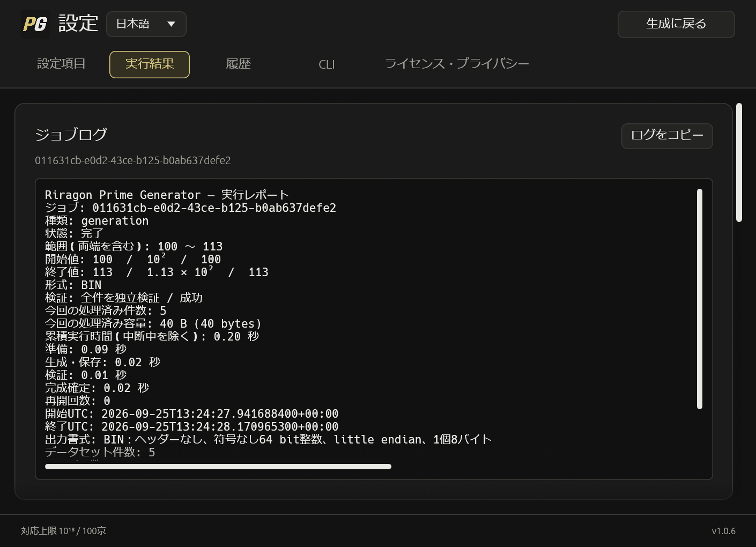Viewport: 756px width, 547px height.
Task: Click the '検証: 全件を独立検証 / 成功' line
Action: point(124,298)
